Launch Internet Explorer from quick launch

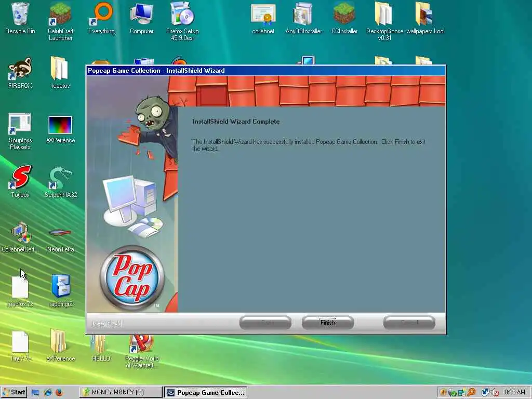pyautogui.click(x=47, y=393)
